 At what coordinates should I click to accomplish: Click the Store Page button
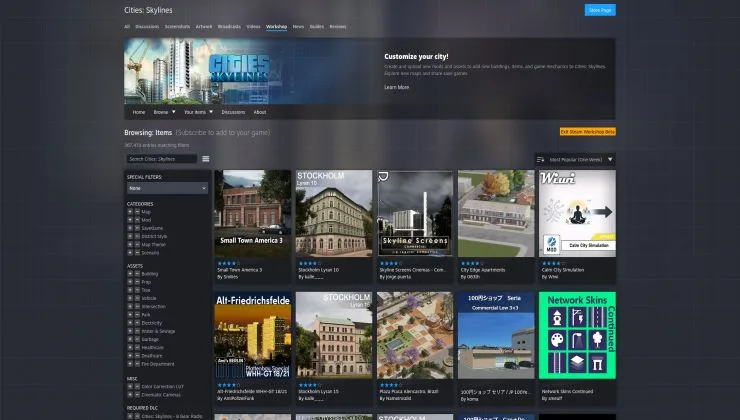599,10
